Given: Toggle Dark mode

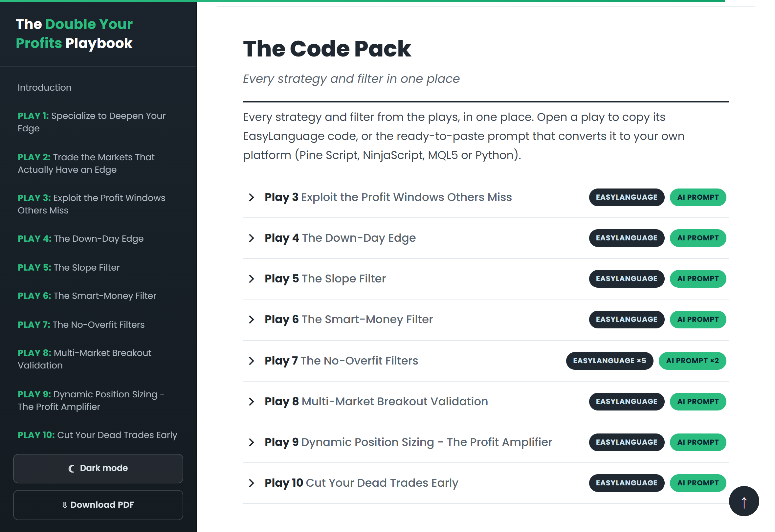Looking at the screenshot, I should tap(98, 468).
